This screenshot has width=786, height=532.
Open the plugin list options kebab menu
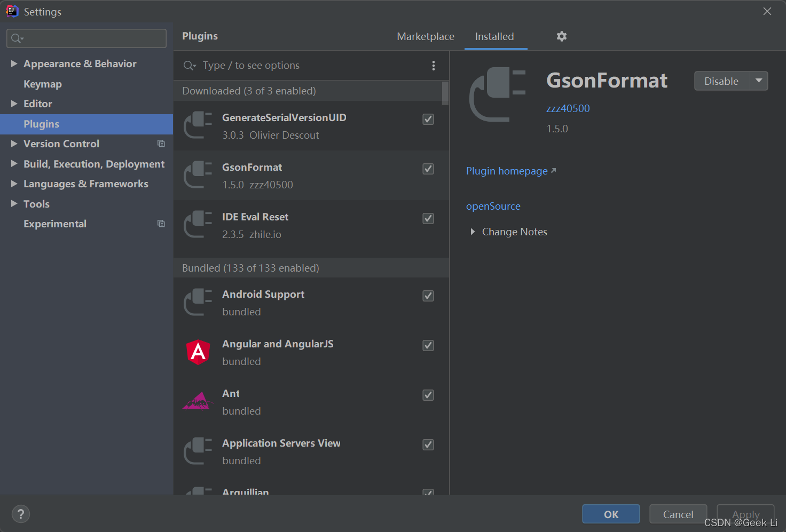point(433,65)
